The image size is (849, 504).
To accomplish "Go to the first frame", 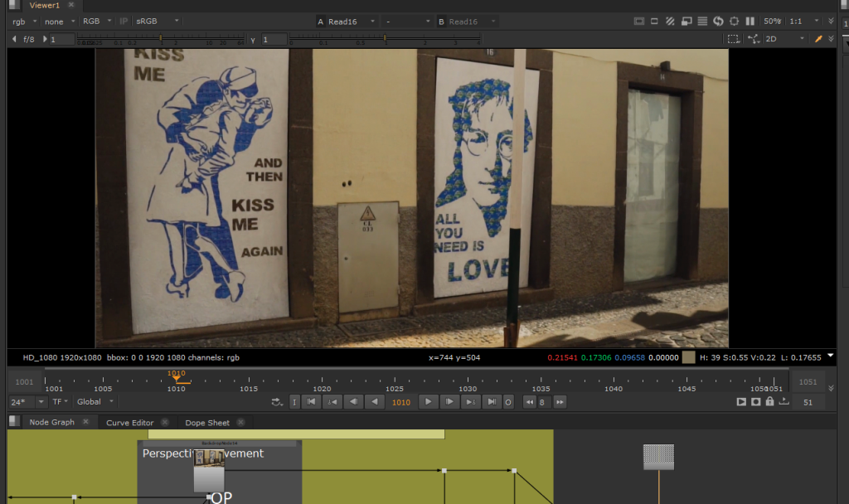I will pyautogui.click(x=312, y=402).
